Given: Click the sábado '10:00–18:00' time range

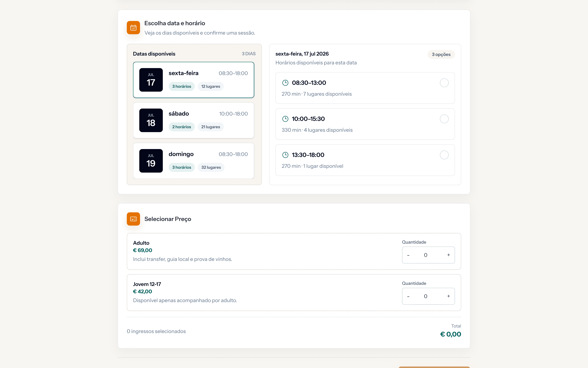Looking at the screenshot, I should tap(233, 114).
